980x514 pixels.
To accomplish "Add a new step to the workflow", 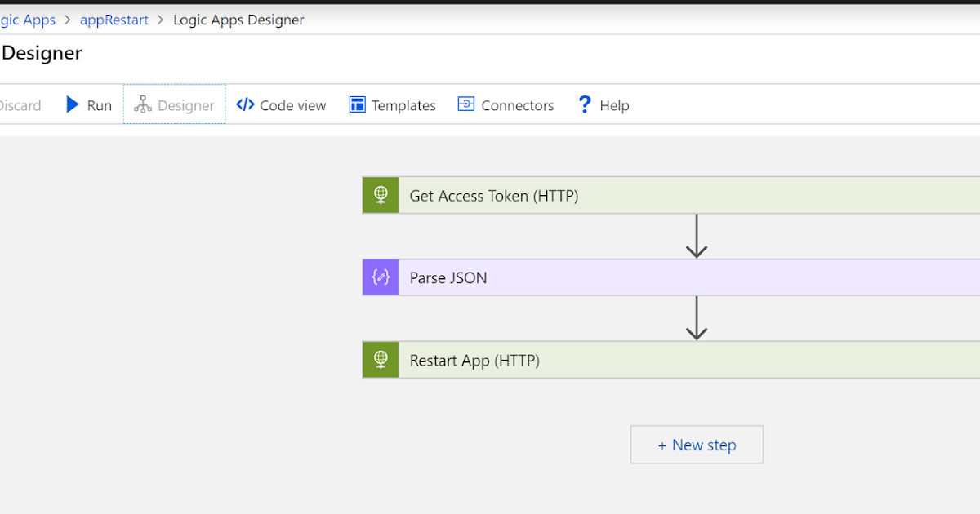I will pyautogui.click(x=697, y=444).
